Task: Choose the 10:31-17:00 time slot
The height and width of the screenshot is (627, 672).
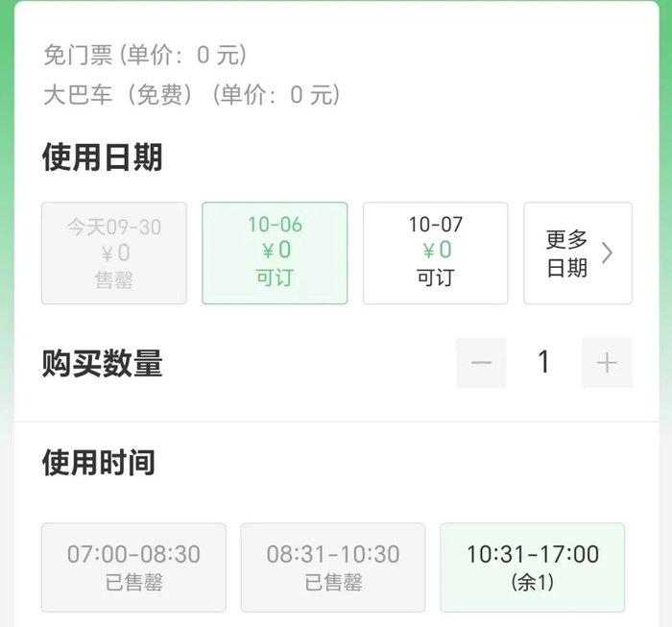Action: (532, 567)
